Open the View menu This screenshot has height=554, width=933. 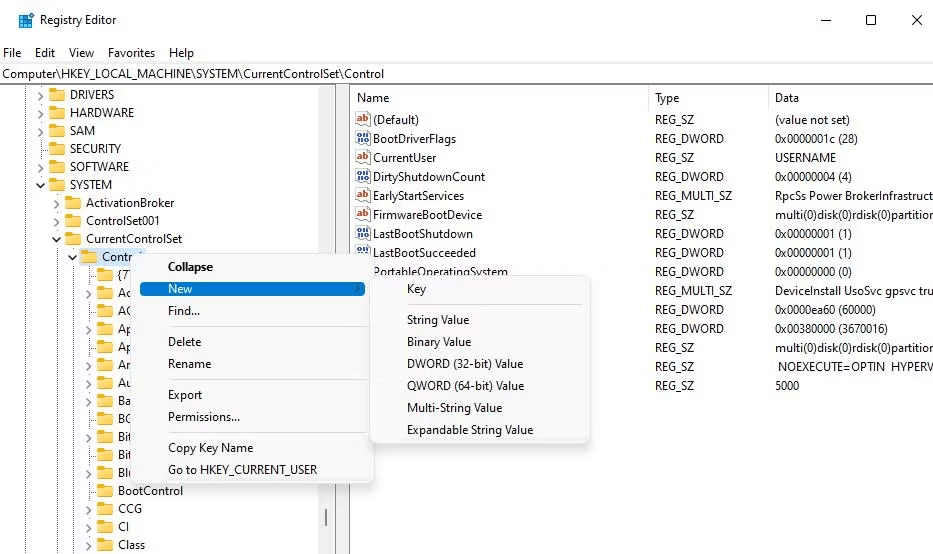81,52
